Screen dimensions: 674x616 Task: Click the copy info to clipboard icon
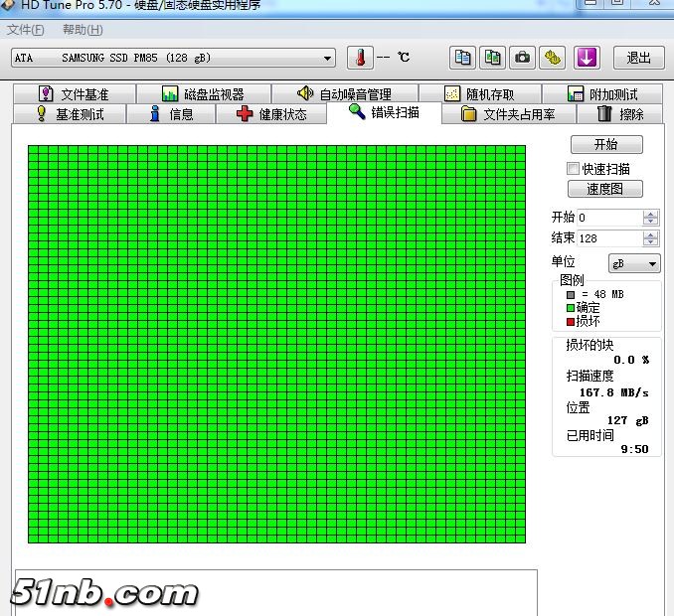tap(463, 58)
